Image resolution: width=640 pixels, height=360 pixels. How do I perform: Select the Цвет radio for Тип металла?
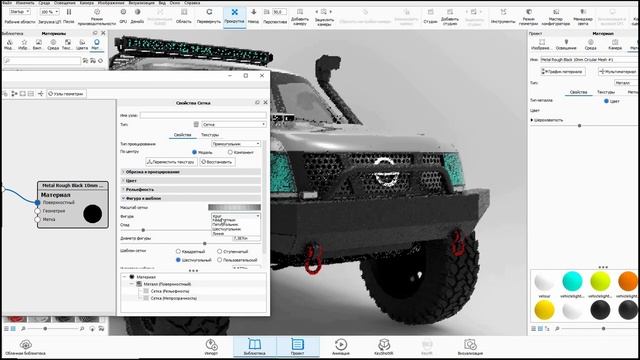pyautogui.click(x=606, y=101)
